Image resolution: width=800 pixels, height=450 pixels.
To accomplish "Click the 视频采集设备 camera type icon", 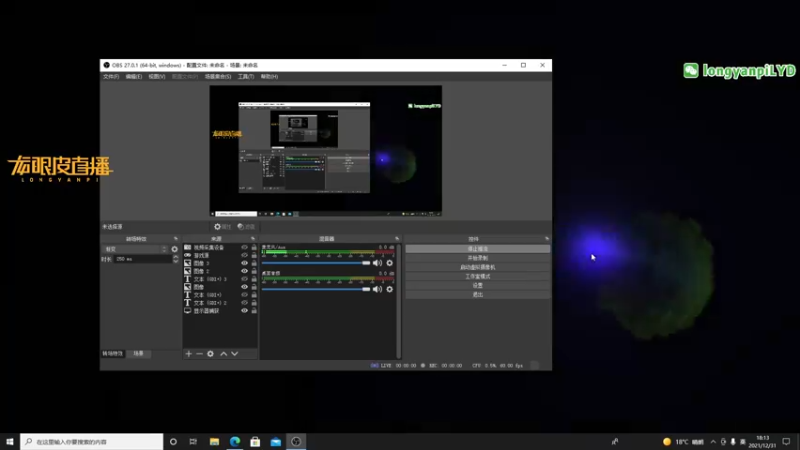I will 187,247.
